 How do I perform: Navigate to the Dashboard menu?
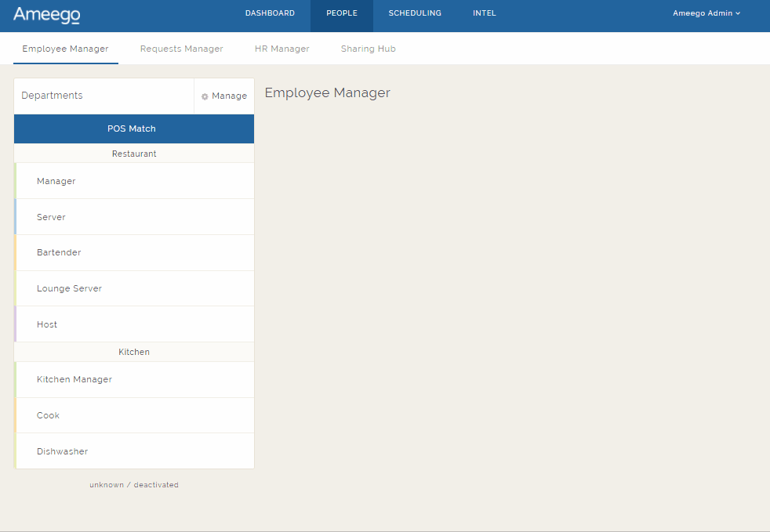click(x=270, y=13)
